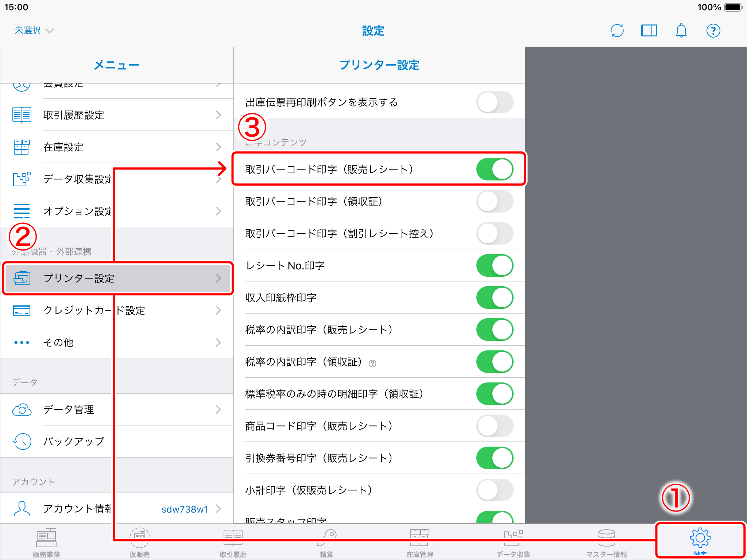The height and width of the screenshot is (560, 747).
Task: Open オプション設定 menu item
Action: click(x=117, y=211)
